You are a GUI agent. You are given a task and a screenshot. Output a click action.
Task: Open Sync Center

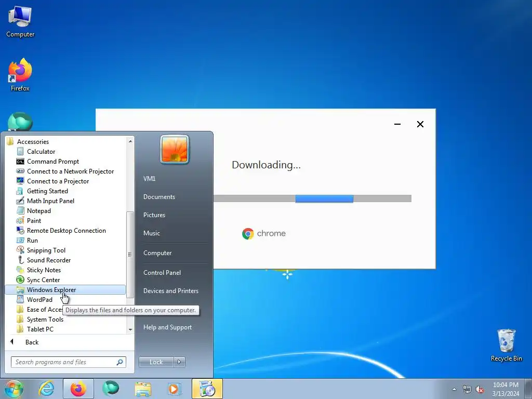coord(43,280)
